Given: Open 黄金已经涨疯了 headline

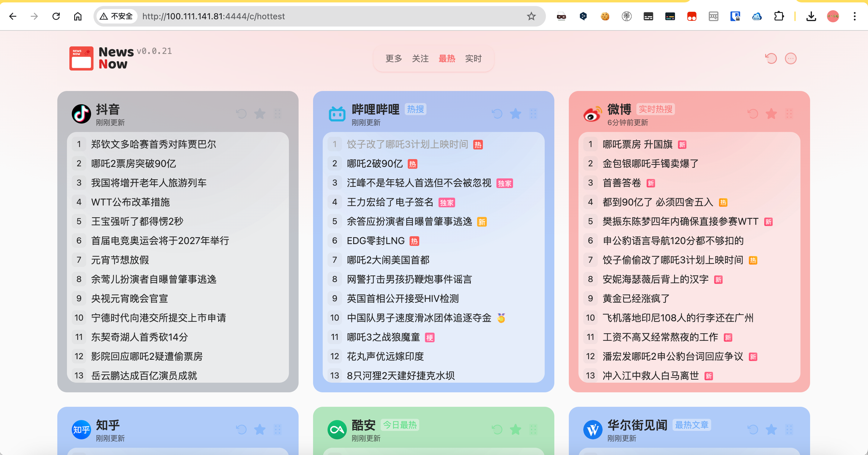Looking at the screenshot, I should pos(636,299).
